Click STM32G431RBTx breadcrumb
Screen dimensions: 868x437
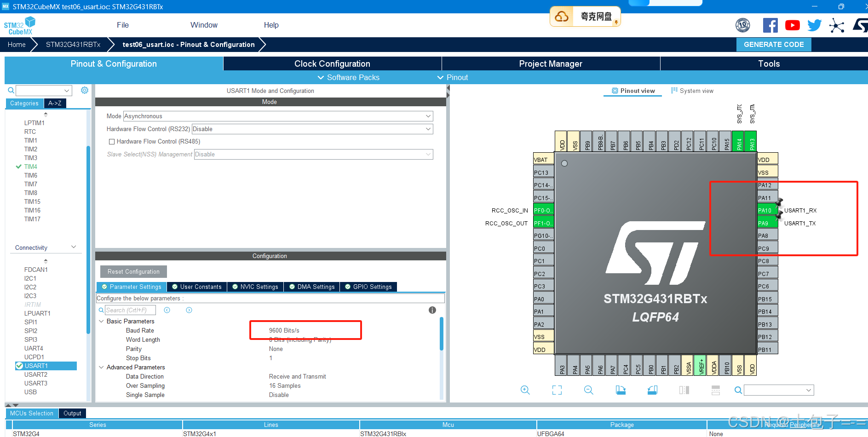click(73, 45)
